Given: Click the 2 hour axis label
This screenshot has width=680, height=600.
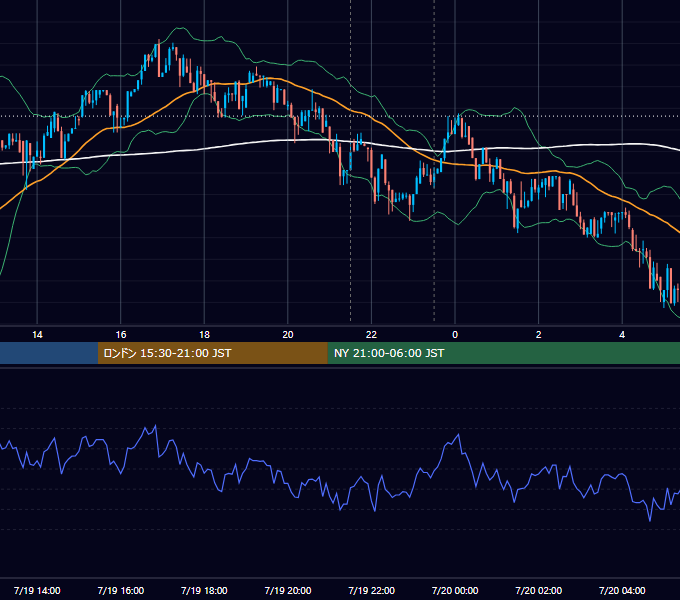Looking at the screenshot, I should 539,335.
